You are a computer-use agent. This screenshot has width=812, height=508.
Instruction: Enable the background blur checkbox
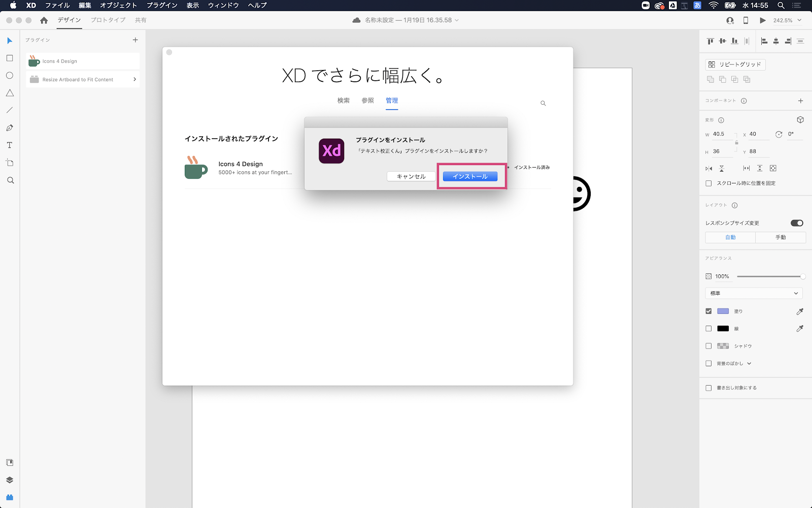coord(708,364)
